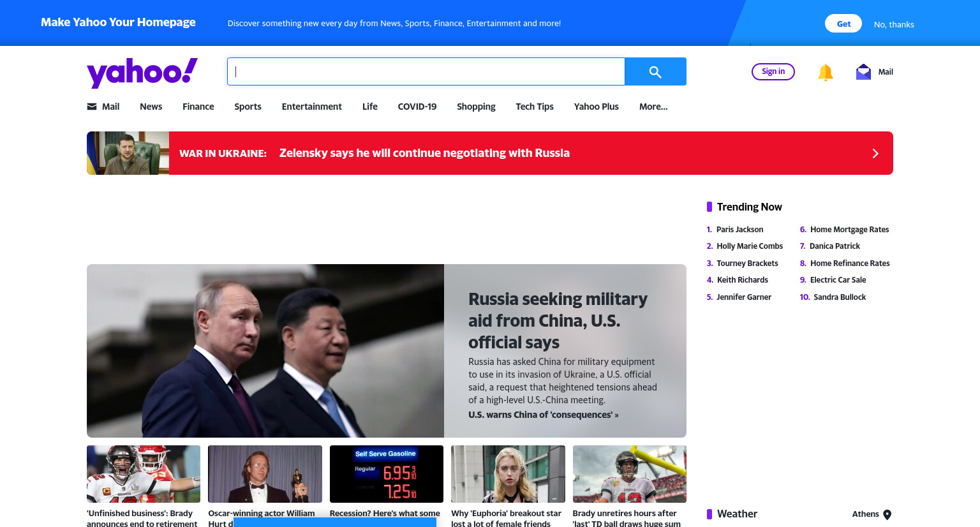Open Brady unretires TD ball story thumbnail
Image resolution: width=980 pixels, height=527 pixels.
click(630, 474)
